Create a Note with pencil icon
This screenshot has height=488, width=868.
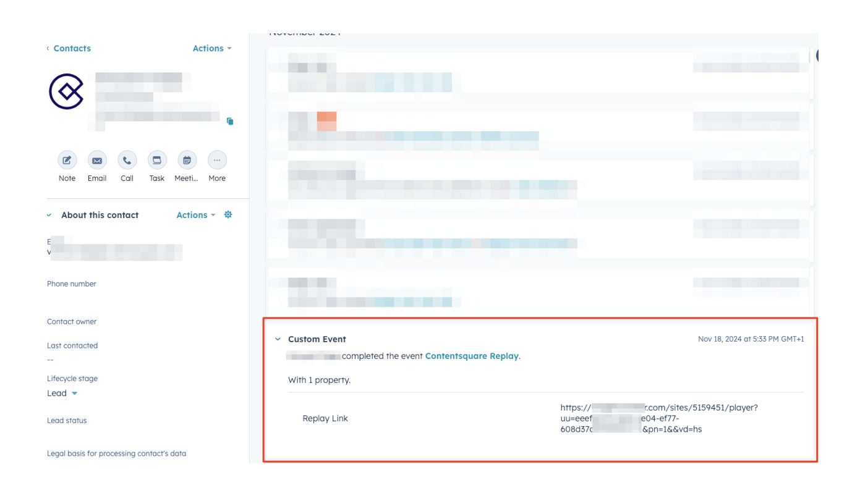(x=67, y=160)
